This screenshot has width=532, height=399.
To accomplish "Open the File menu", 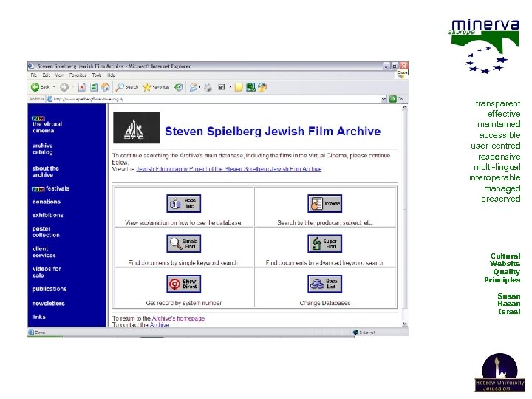I will click(33, 75).
